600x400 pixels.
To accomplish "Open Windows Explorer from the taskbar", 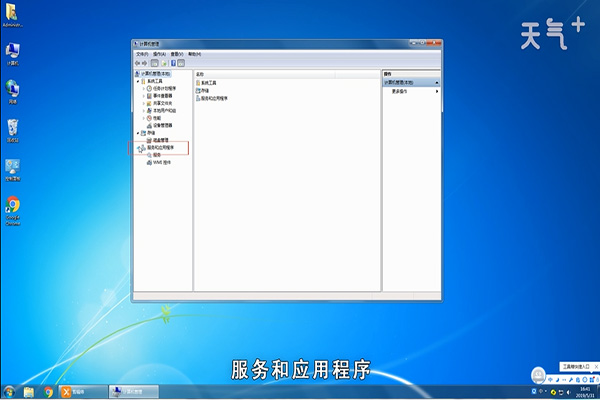I will tap(29, 392).
